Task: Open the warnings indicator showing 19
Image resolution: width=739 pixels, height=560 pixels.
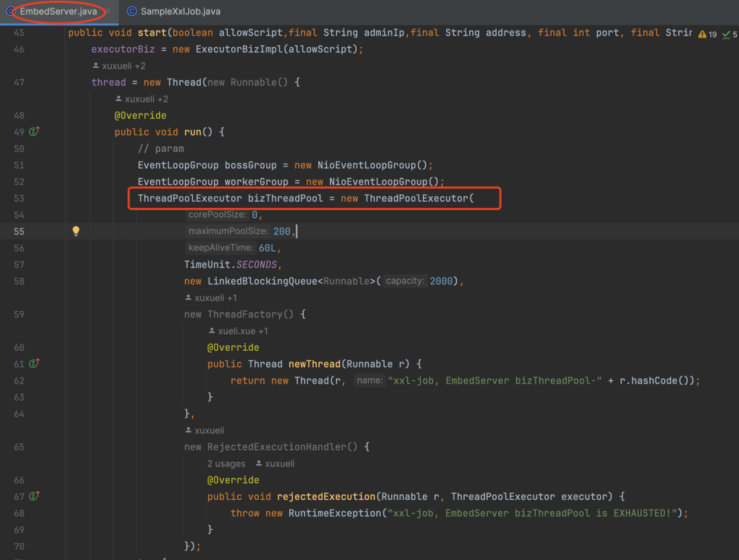Action: point(708,34)
